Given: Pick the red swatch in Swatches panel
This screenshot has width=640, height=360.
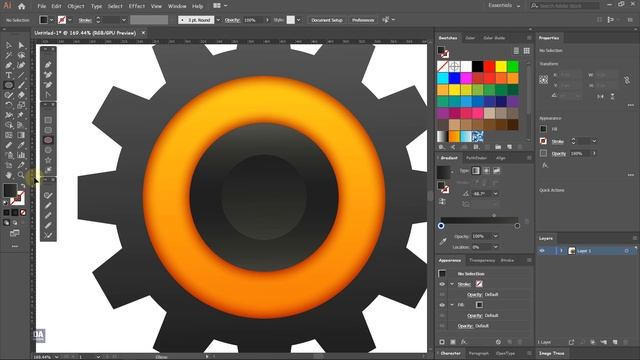Looking at the screenshot, I should (489, 66).
